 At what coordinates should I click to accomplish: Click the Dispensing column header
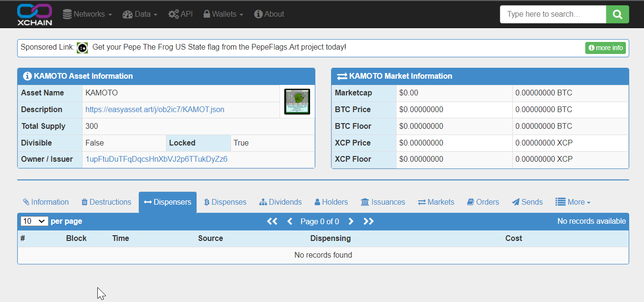pyautogui.click(x=331, y=238)
